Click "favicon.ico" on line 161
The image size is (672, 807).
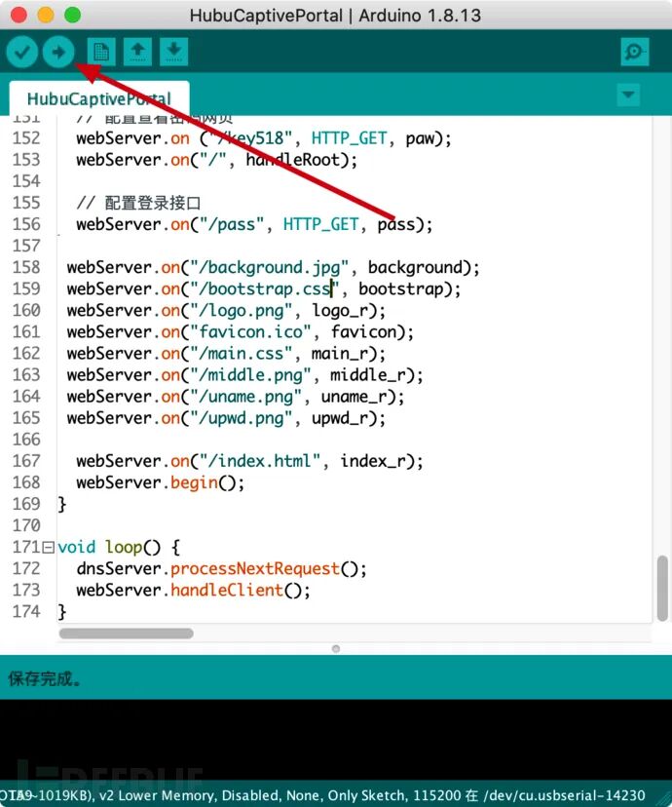click(x=250, y=332)
